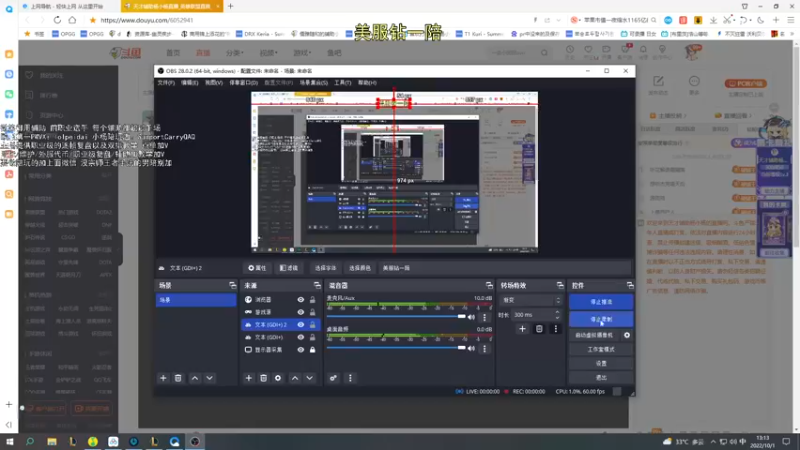800x450 pixels.
Task: Open 停靠窗口(D) menu in OBS
Action: click(243, 83)
